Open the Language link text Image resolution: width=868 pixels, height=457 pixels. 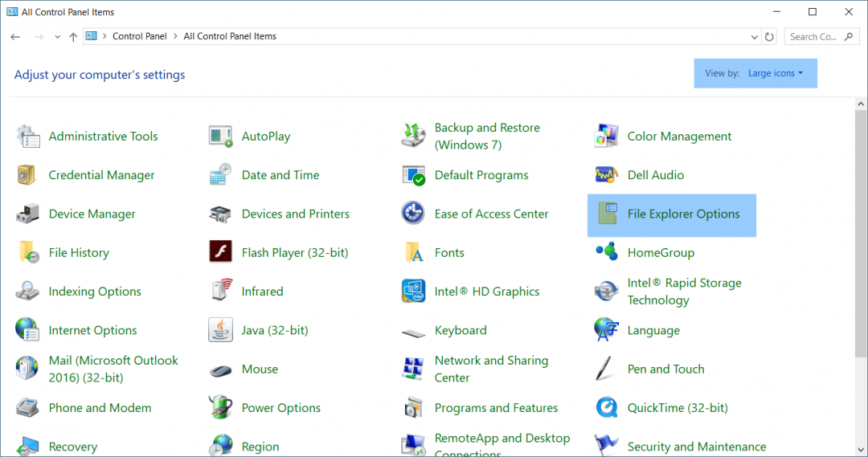pyautogui.click(x=653, y=330)
